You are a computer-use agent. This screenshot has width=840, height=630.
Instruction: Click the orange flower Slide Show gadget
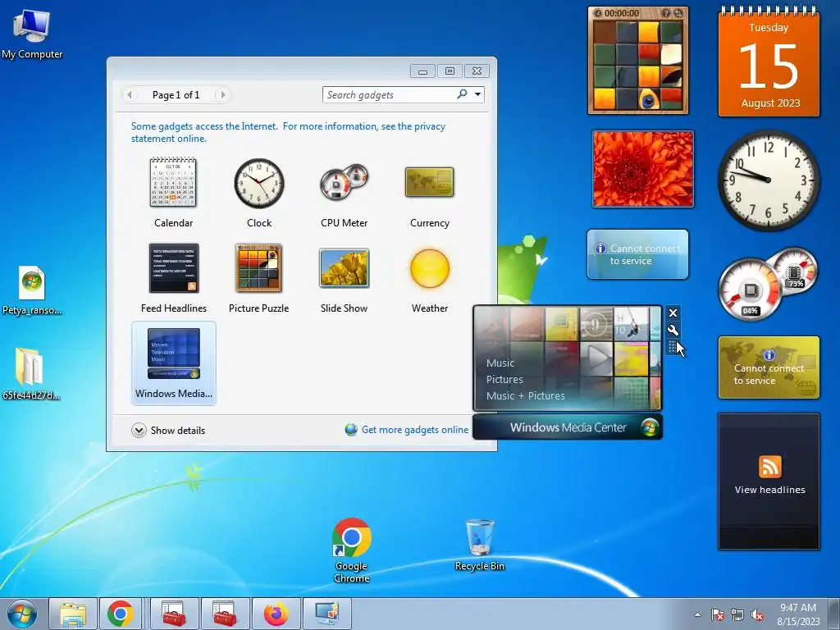pyautogui.click(x=643, y=169)
